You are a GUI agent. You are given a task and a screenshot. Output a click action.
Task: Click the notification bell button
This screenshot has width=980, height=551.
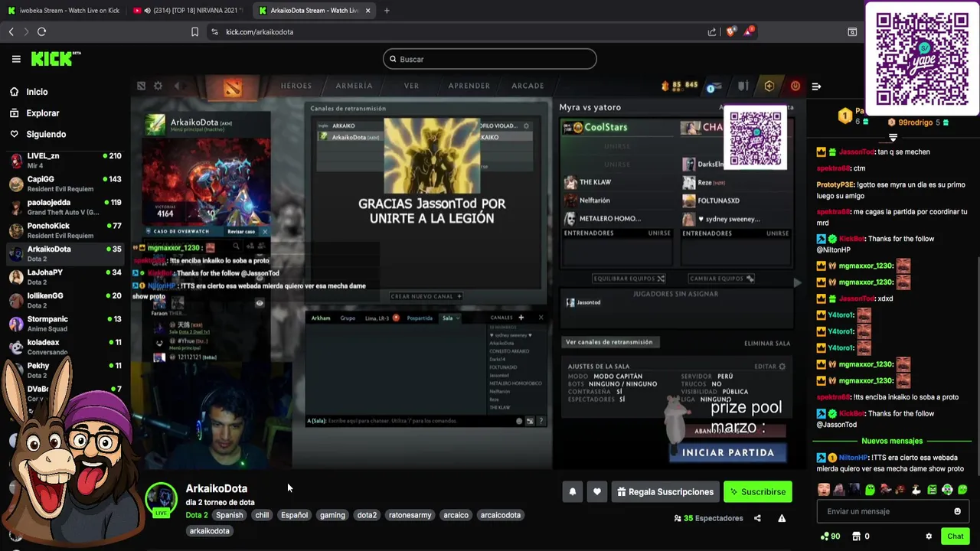pyautogui.click(x=572, y=492)
